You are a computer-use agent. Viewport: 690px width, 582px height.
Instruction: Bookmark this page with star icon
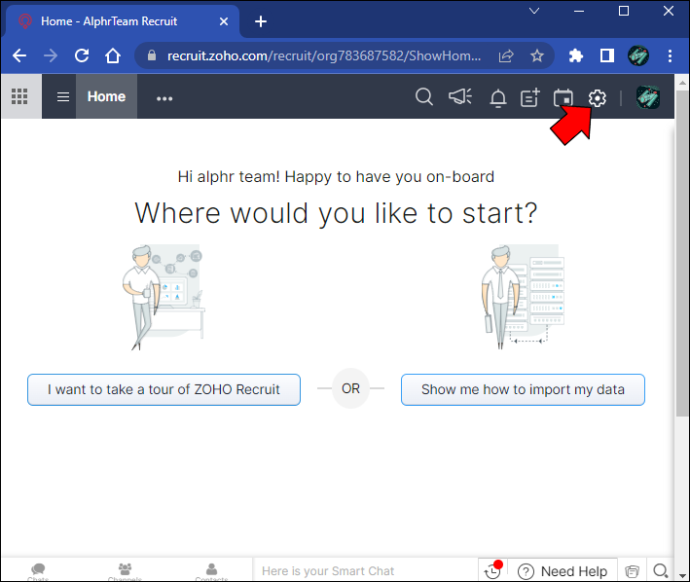[537, 56]
